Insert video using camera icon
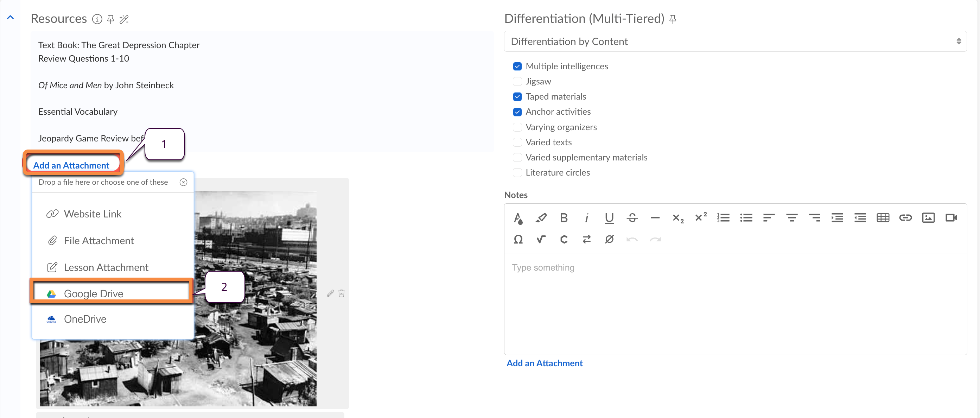 point(951,218)
